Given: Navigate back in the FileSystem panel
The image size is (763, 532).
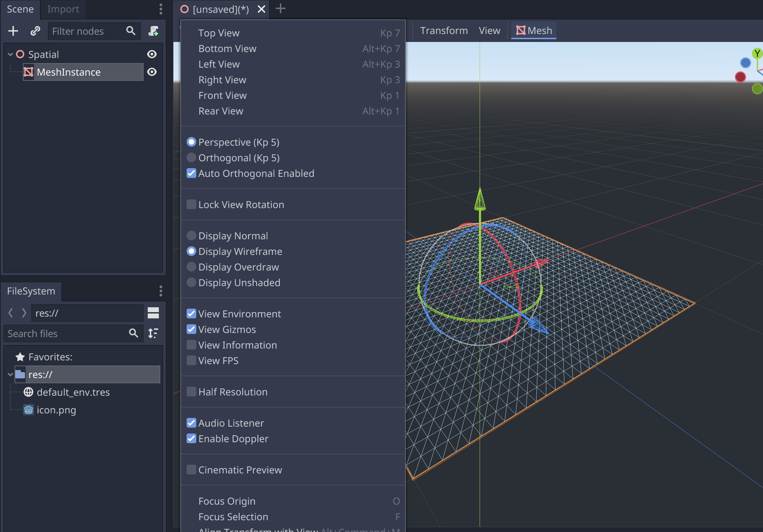Looking at the screenshot, I should (x=10, y=313).
